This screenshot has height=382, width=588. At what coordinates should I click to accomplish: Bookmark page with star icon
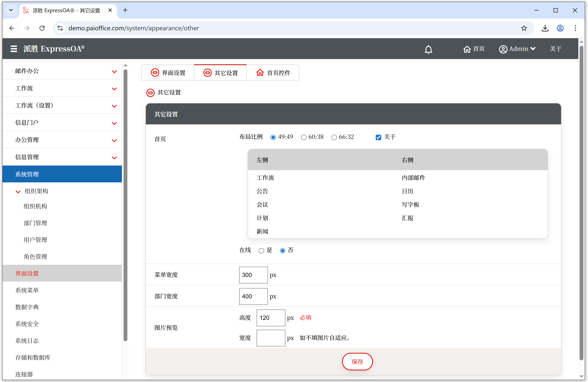[524, 28]
